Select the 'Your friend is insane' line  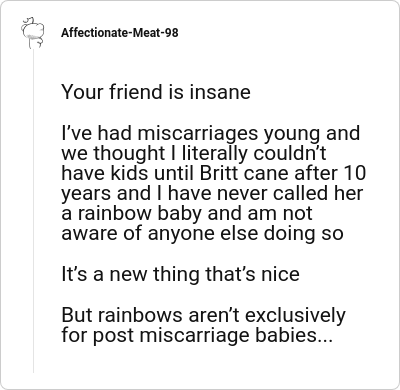156,92
